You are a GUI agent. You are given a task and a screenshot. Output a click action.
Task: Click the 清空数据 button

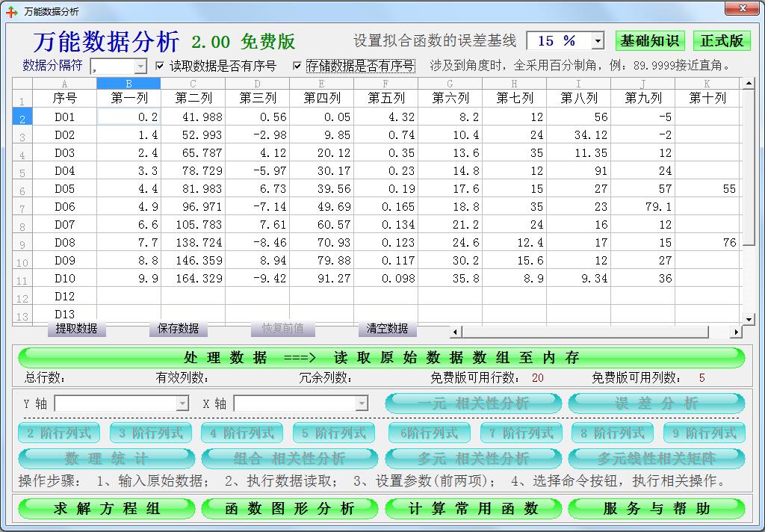[387, 329]
